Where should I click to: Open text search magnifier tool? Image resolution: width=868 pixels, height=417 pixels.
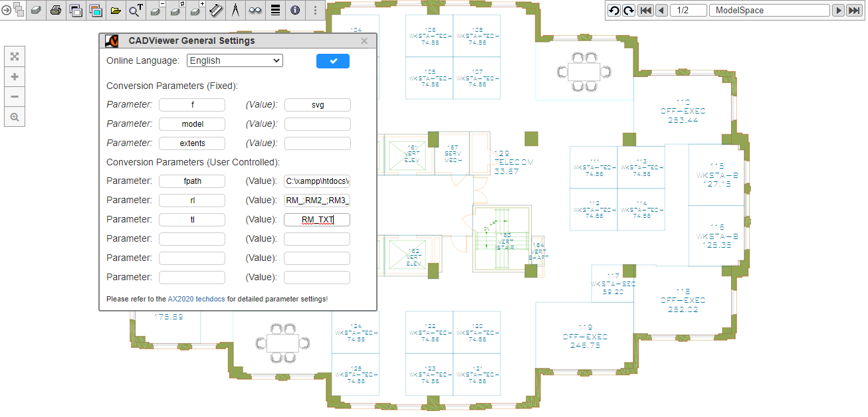(x=136, y=10)
